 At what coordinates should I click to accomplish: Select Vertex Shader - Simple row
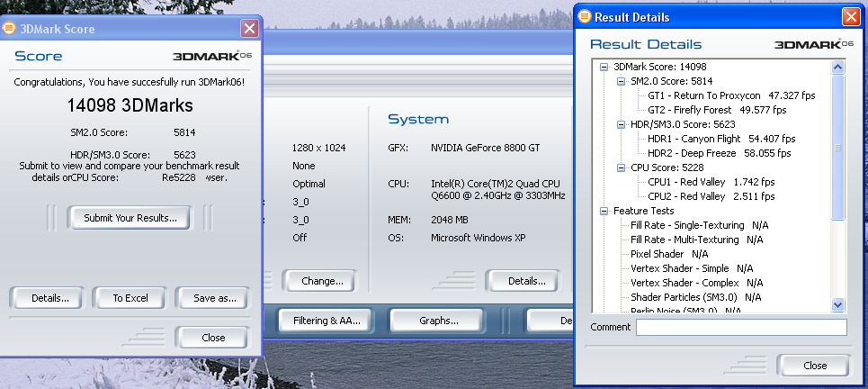[692, 268]
